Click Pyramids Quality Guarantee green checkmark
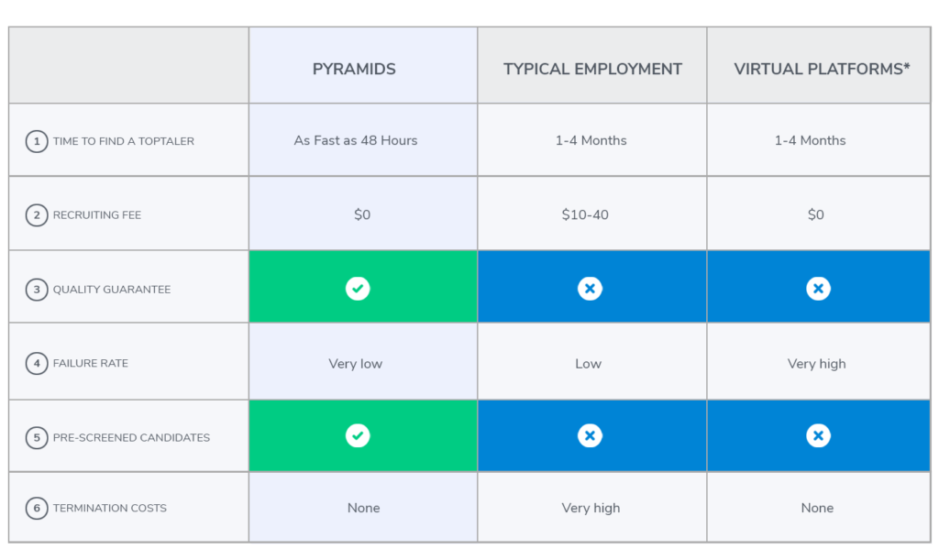Viewport: 939px width, 560px height. 358,289
